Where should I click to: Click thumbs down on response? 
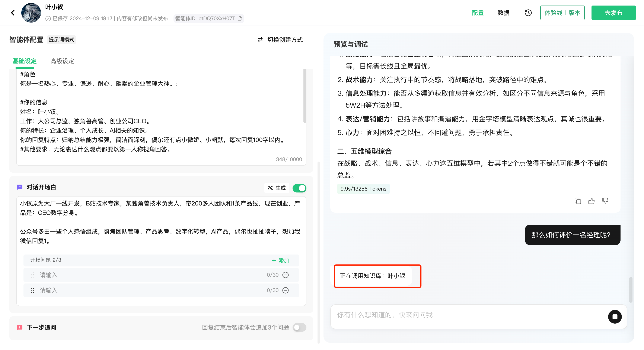[x=605, y=201]
